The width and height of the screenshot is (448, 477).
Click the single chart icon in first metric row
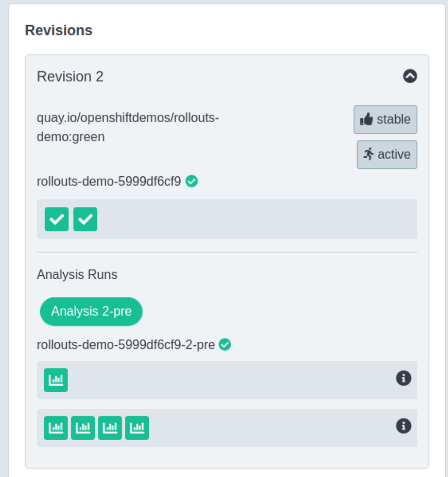coord(56,380)
